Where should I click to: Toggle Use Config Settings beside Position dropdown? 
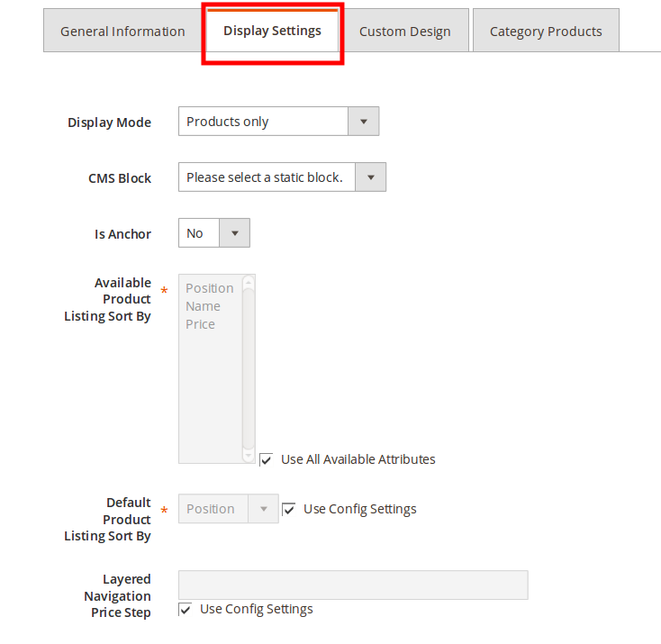coord(289,509)
